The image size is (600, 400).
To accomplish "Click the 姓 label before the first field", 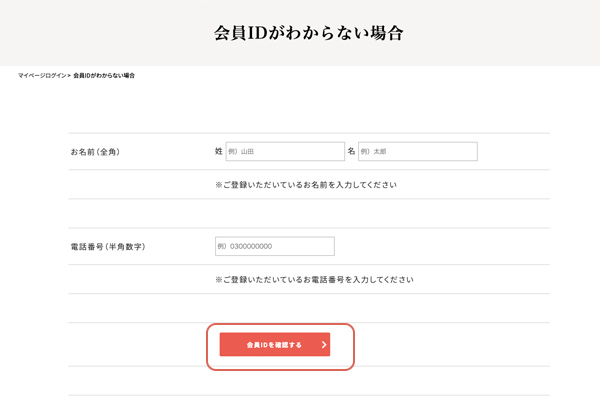I will [x=219, y=151].
